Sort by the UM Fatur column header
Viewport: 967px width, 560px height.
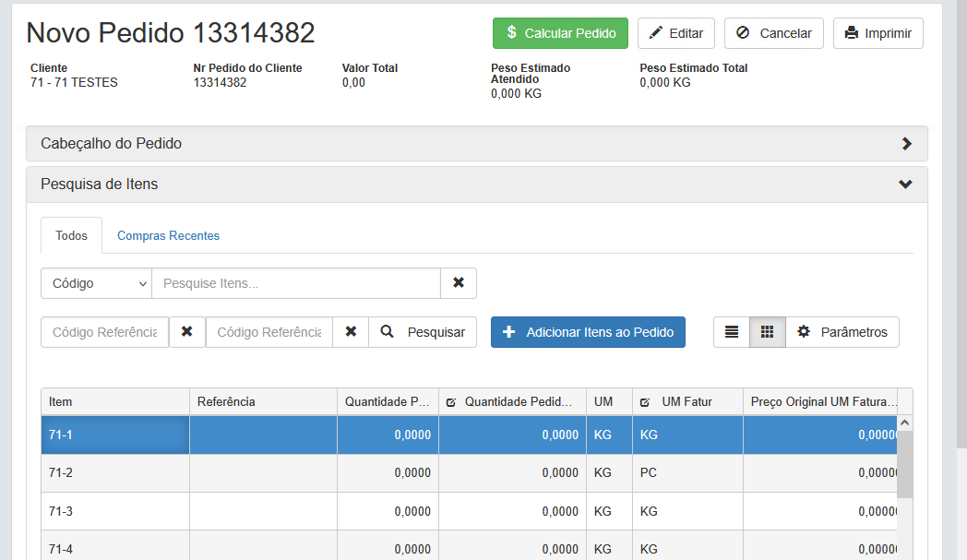click(686, 402)
